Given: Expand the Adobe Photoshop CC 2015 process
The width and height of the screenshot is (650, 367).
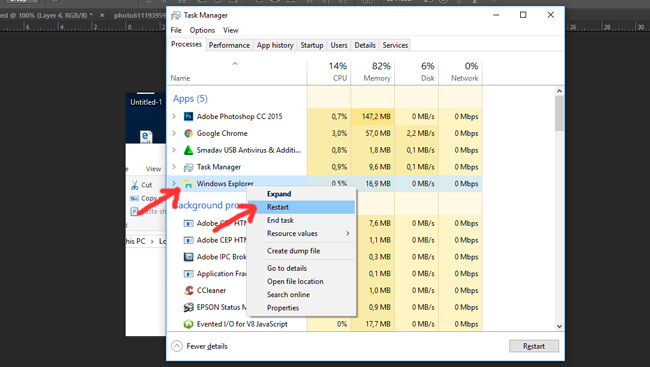Looking at the screenshot, I should pyautogui.click(x=174, y=117).
